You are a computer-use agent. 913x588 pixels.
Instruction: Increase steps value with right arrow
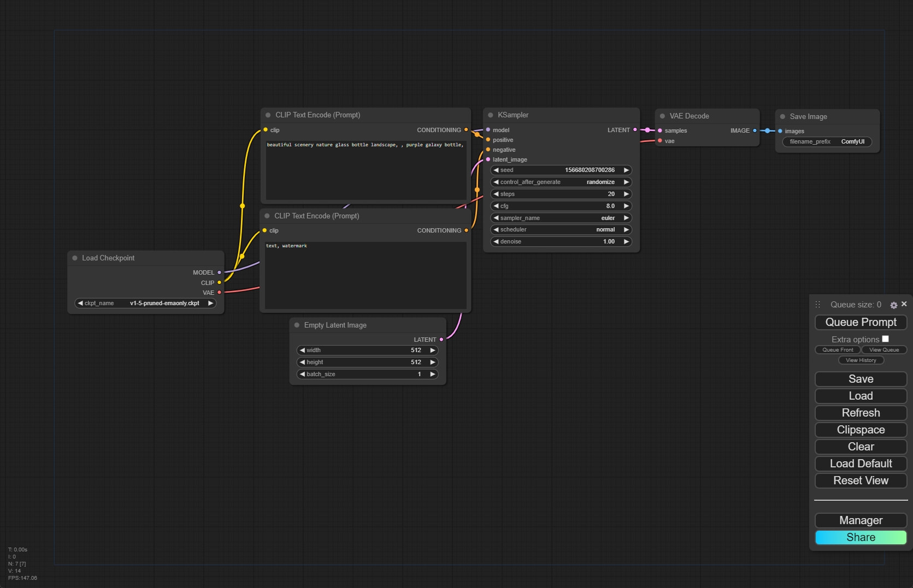click(x=626, y=194)
